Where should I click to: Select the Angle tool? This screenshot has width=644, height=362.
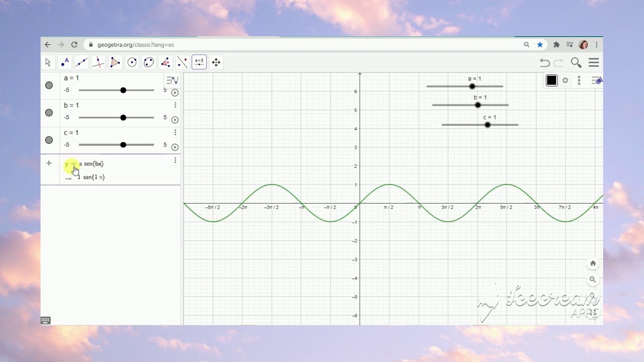point(166,62)
